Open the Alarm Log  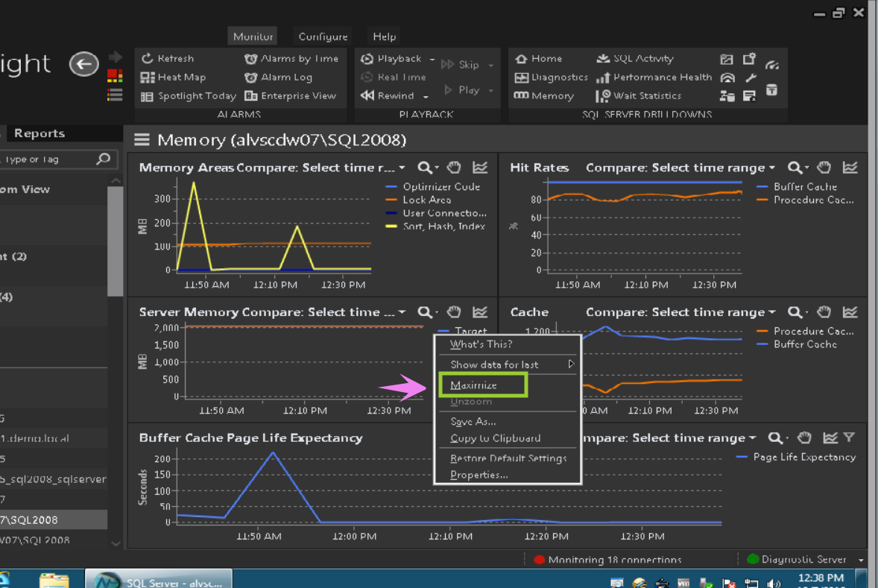click(278, 78)
